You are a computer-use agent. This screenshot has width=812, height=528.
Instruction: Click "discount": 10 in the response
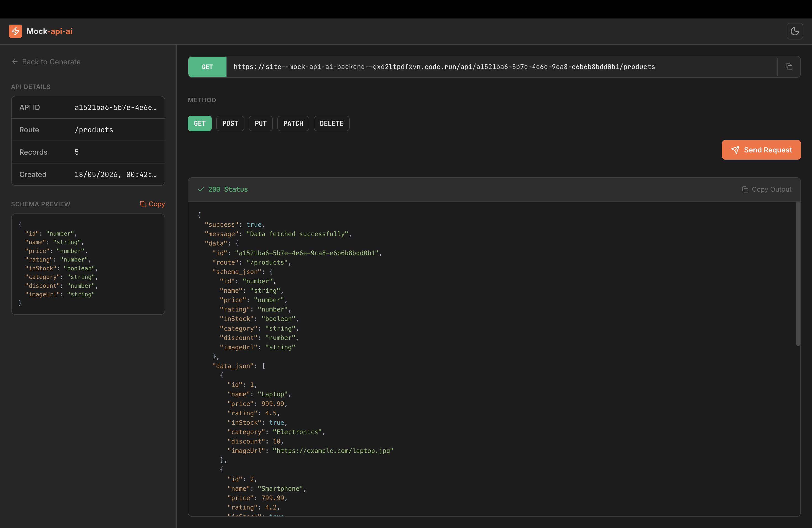[x=255, y=441]
